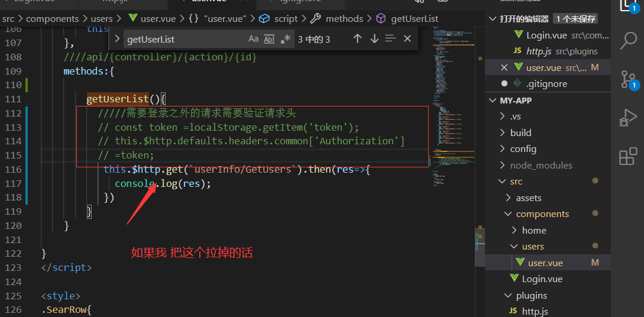Screen dimensions: 644x317
Task: Open the Run and Debug view
Action: [628, 118]
